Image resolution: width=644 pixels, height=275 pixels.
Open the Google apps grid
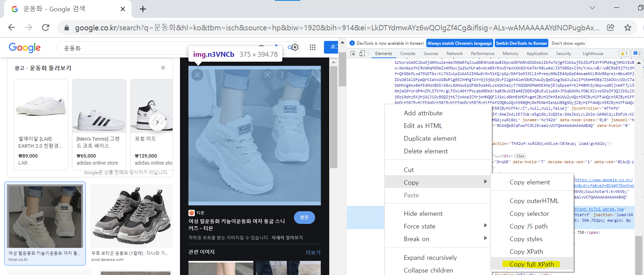[x=312, y=47]
